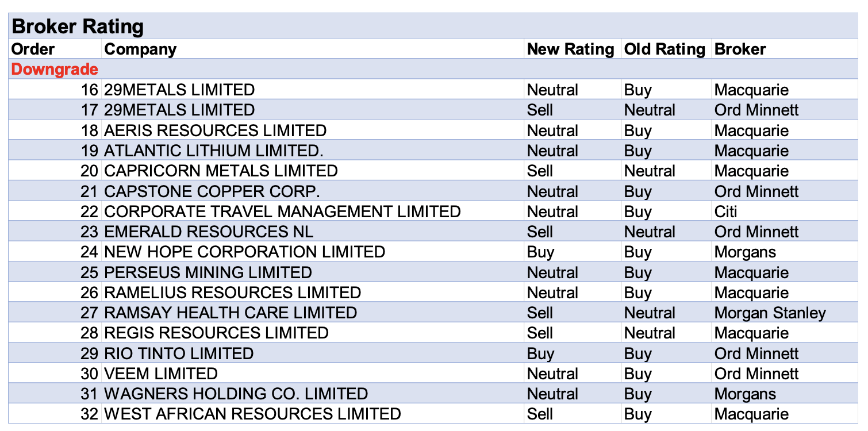This screenshot has width=868, height=431.
Task: Select the WEST AFRICAN RESOURCES LIMITED cell
Action: tap(252, 414)
